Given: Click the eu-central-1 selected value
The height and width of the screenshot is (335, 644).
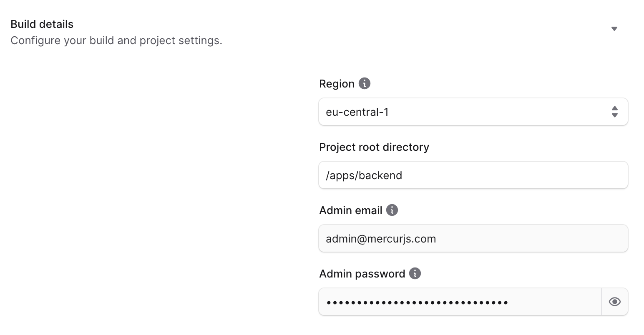Looking at the screenshot, I should pos(357,112).
